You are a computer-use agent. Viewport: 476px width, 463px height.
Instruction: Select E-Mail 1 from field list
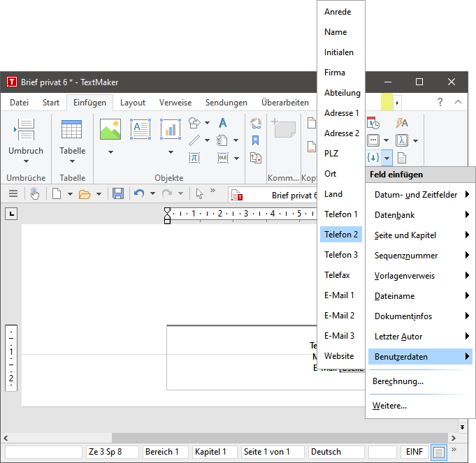341,295
